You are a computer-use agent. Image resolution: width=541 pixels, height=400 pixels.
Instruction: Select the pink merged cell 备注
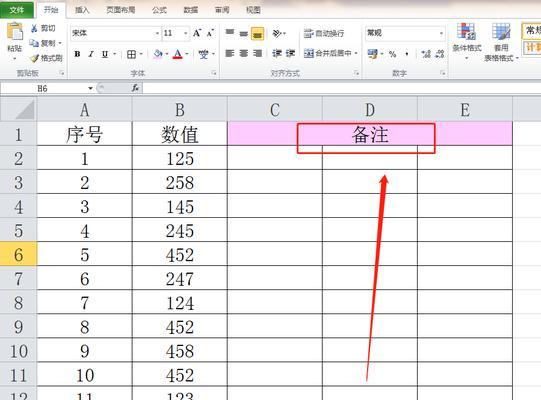[x=370, y=134]
